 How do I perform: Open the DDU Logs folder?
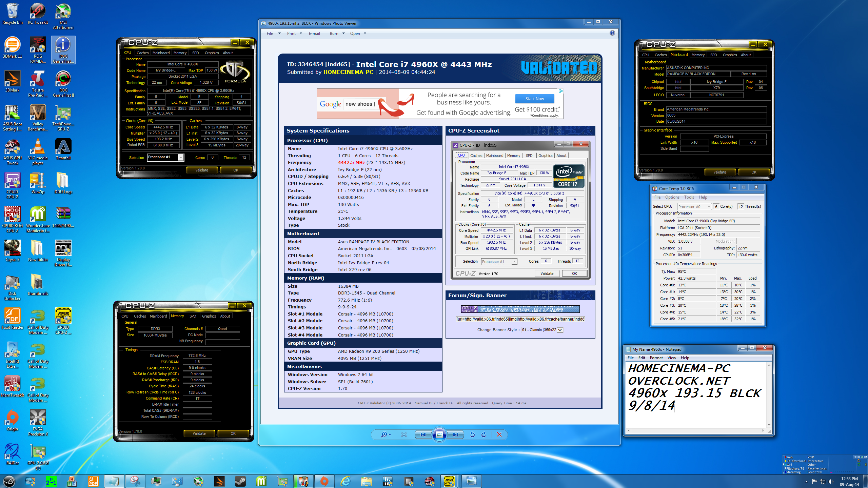click(63, 183)
